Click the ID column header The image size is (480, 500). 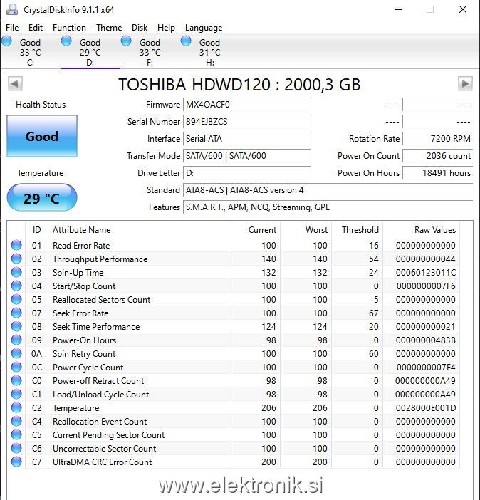(x=37, y=230)
